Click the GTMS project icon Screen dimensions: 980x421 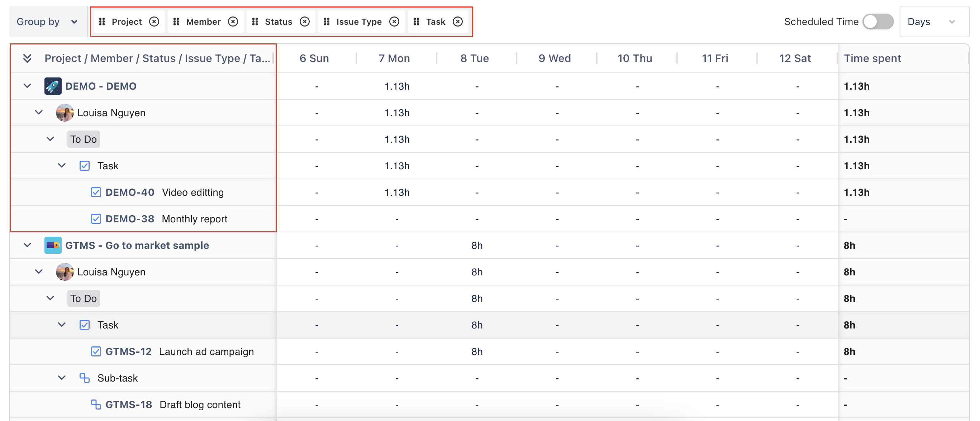point(53,245)
